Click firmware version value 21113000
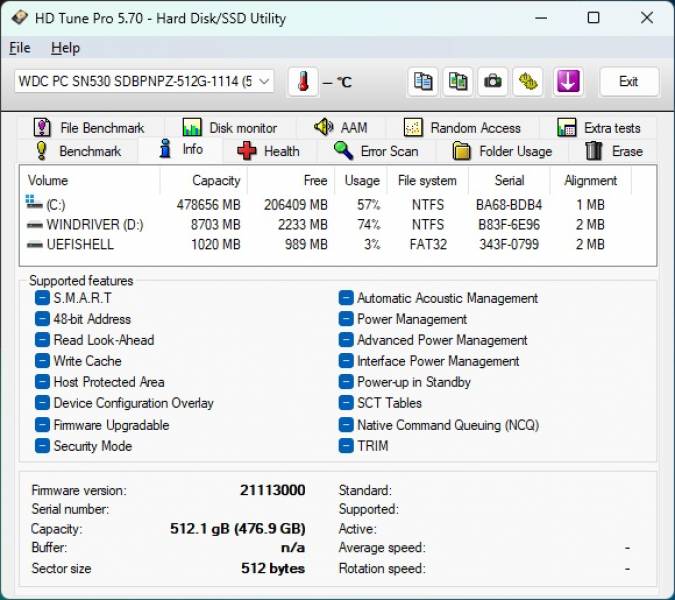 (272, 490)
